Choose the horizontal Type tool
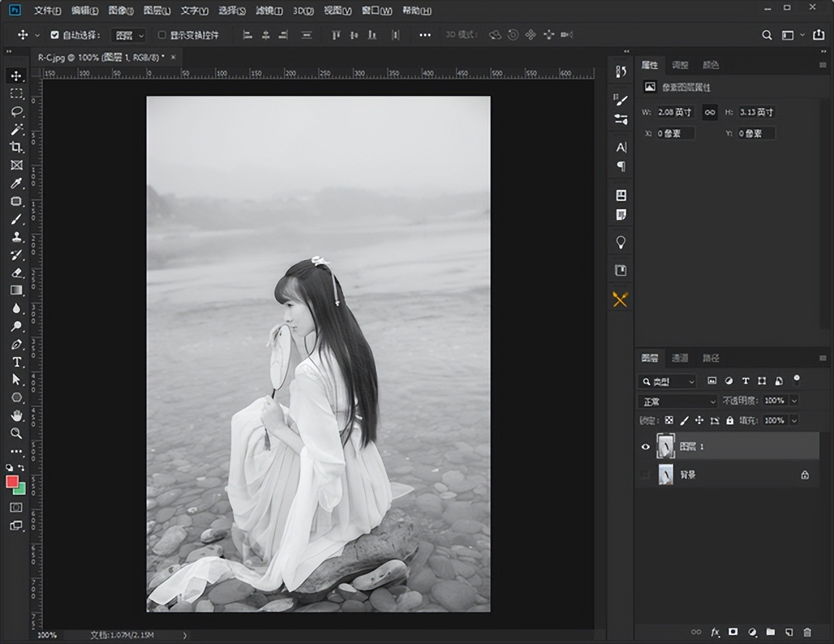Screen dimensions: 834x644 click(17, 362)
